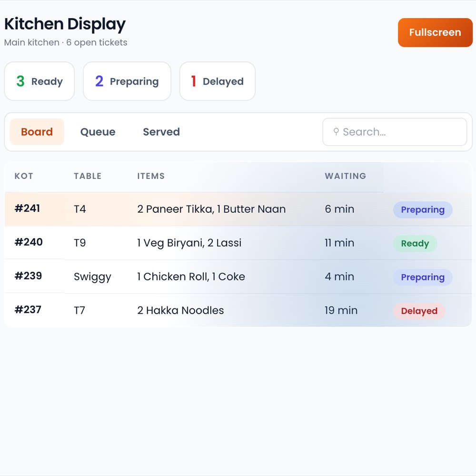The height and width of the screenshot is (476, 476).
Task: Click '2 Hakka Noodles' items
Action: point(180,310)
